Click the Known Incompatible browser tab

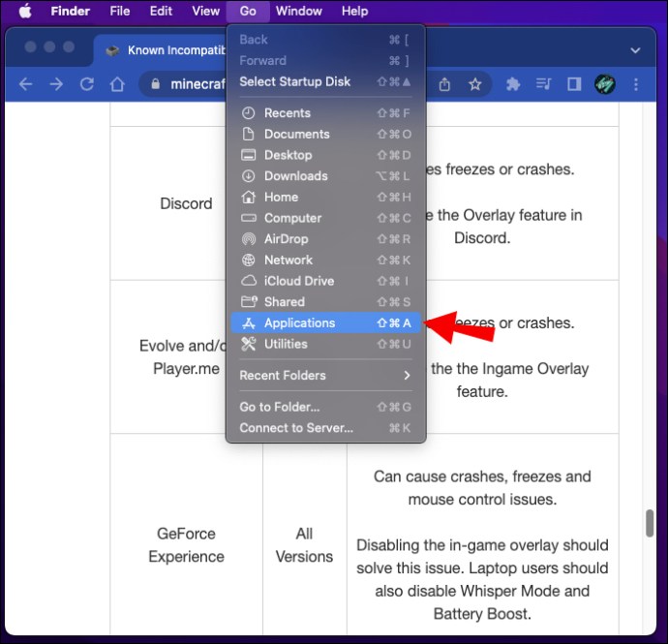[160, 50]
